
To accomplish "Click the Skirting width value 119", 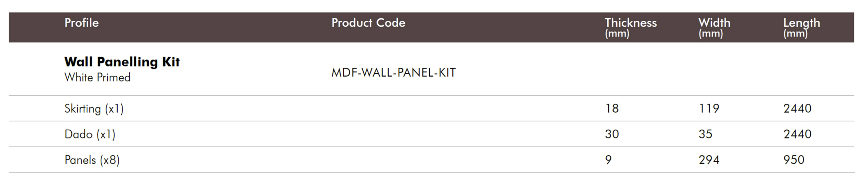I will point(709,109).
